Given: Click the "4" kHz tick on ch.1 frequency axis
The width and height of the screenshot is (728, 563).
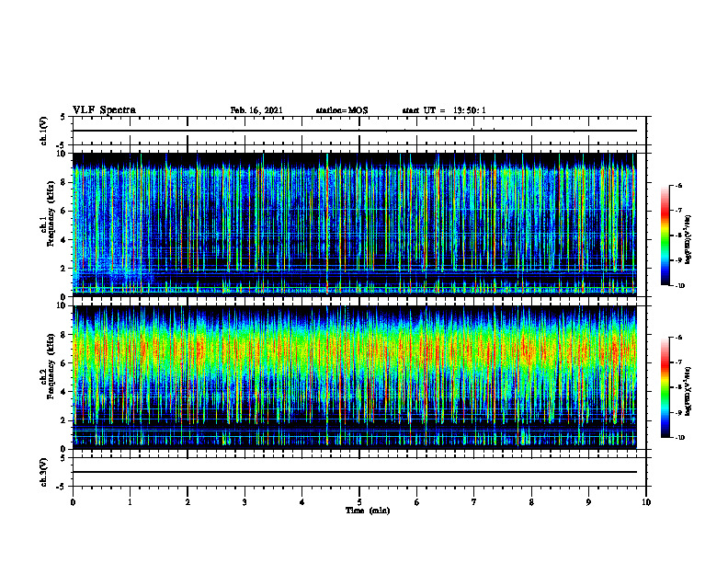Looking at the screenshot, I should pos(64,240).
